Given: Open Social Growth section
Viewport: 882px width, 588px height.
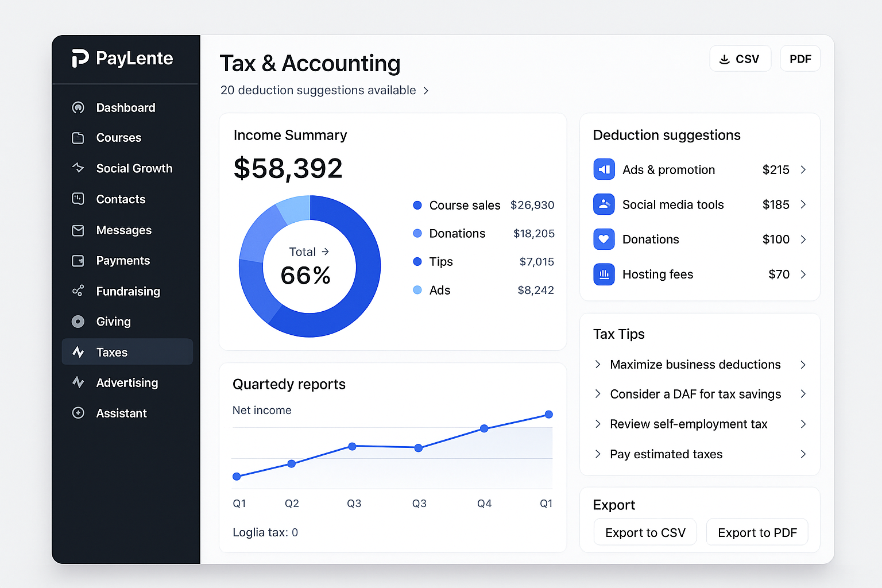Looking at the screenshot, I should (127, 168).
